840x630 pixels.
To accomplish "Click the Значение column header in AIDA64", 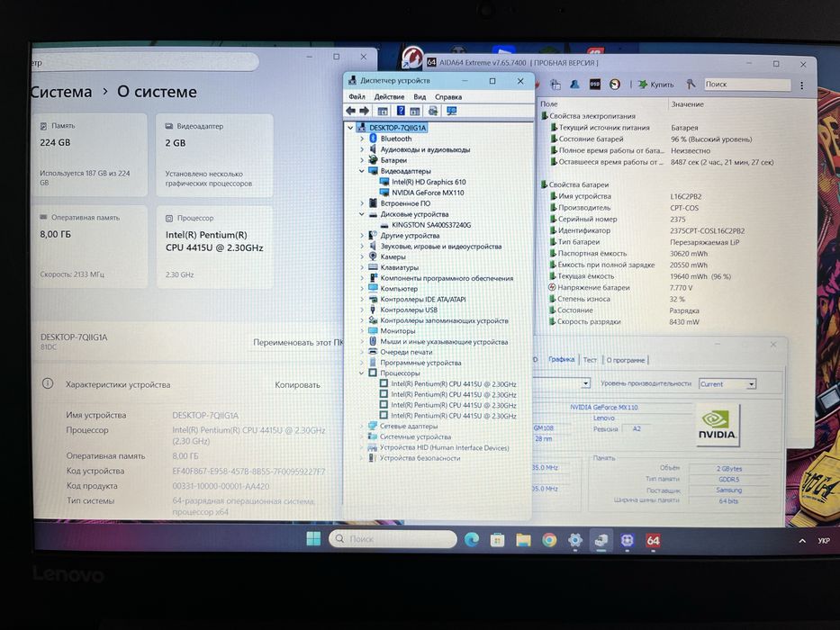I will click(x=687, y=104).
